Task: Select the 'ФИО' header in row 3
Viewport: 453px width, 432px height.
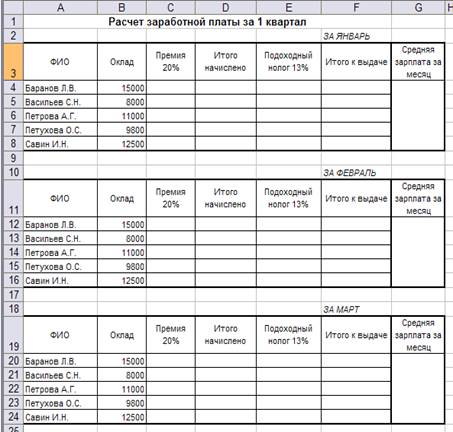Action: (60, 62)
